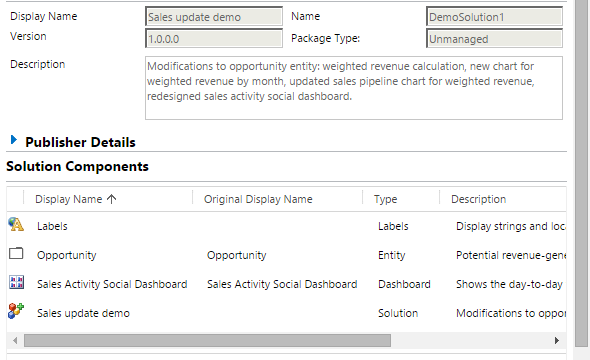Click the 'Package Type:' label
Screen dimensions: 590x360
pyautogui.click(x=325, y=38)
